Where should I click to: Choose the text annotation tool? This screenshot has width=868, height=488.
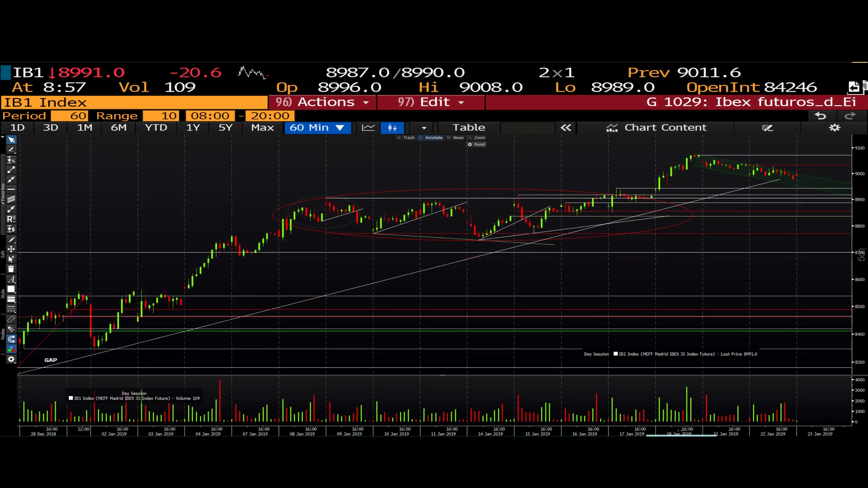(x=11, y=280)
